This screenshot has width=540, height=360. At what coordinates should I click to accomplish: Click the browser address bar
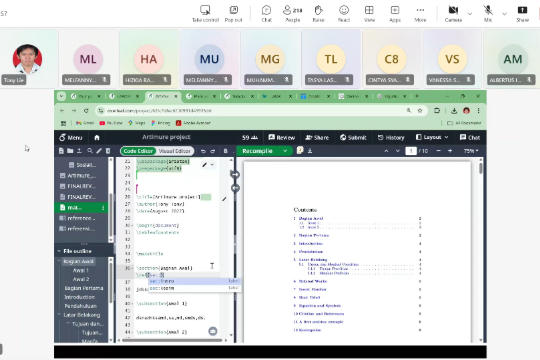[255, 111]
